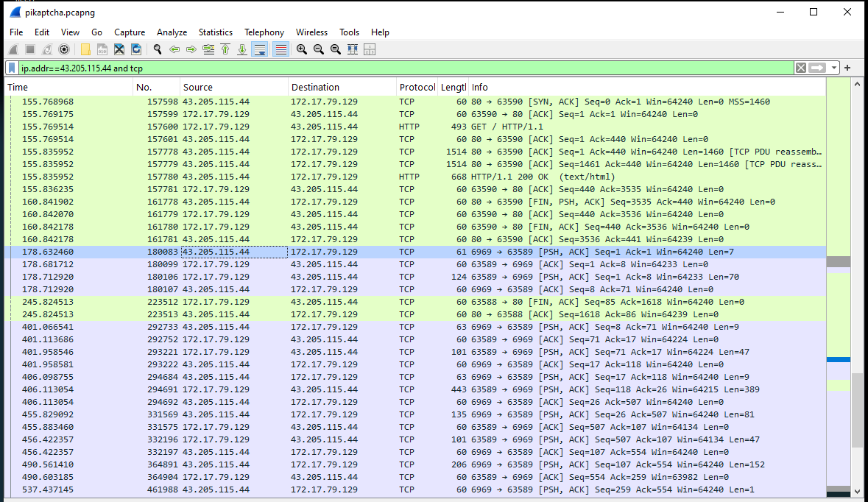The width and height of the screenshot is (868, 502).
Task: Toggle auto-scroll during live capture
Action: coord(260,50)
